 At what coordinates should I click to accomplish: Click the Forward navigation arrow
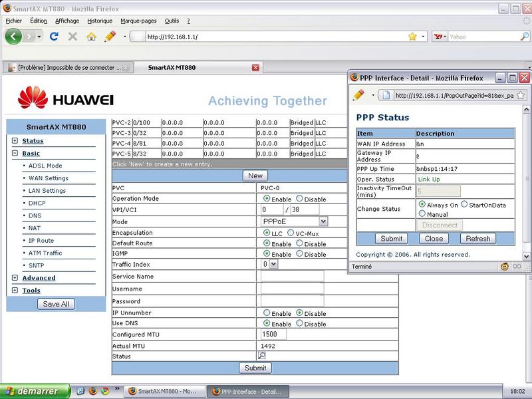[x=29, y=37]
